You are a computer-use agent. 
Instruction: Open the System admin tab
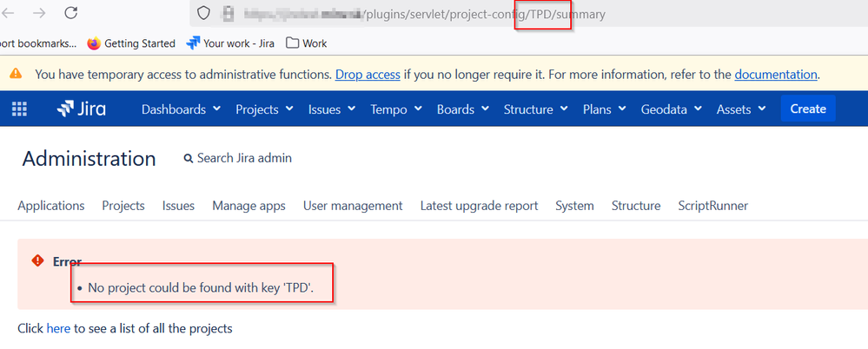point(574,206)
